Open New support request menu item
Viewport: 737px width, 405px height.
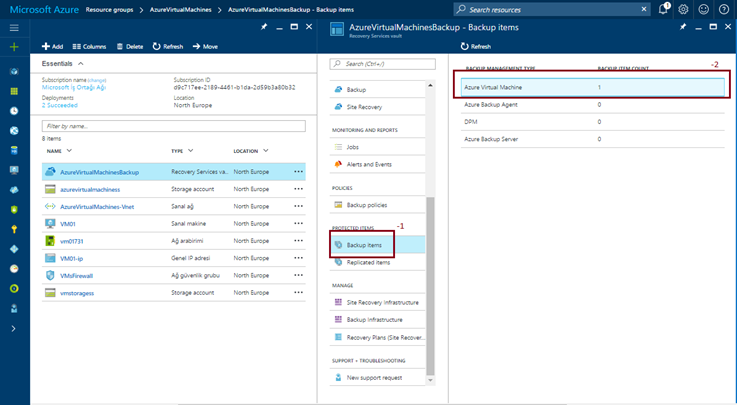click(377, 378)
